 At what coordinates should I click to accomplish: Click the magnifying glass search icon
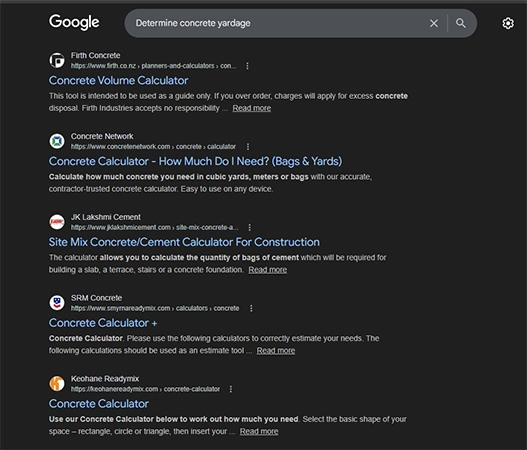(x=460, y=23)
